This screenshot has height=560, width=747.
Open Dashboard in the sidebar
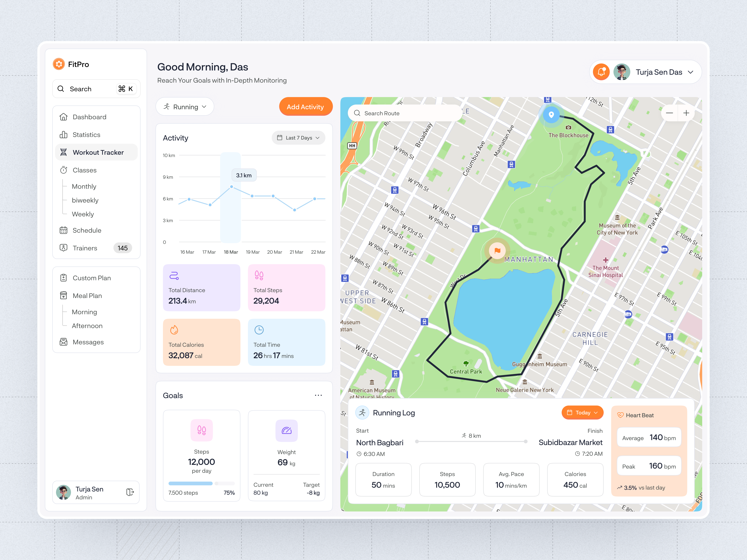pyautogui.click(x=96, y=117)
